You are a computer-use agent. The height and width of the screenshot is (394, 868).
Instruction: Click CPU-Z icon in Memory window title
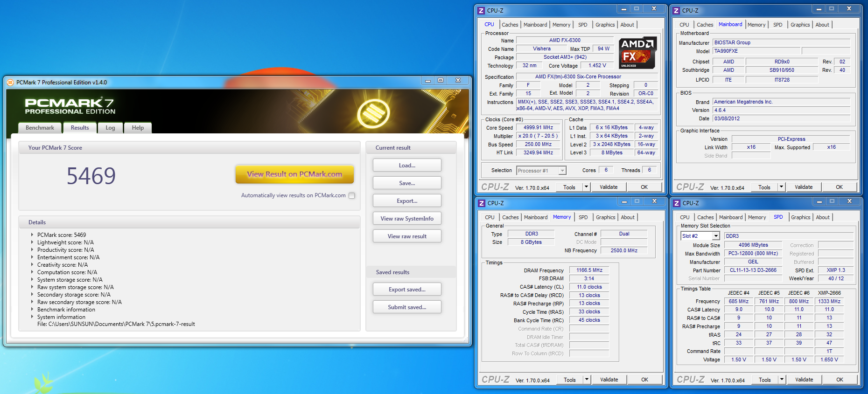click(x=482, y=203)
